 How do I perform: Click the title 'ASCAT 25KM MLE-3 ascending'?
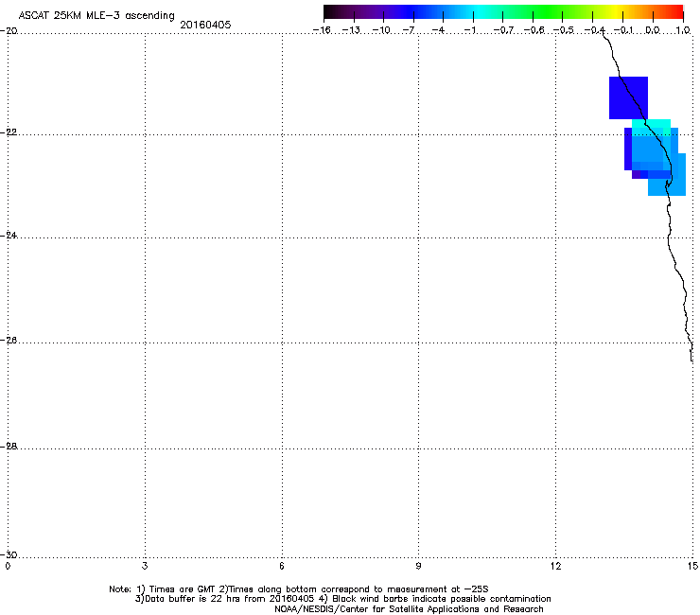pyautogui.click(x=96, y=16)
